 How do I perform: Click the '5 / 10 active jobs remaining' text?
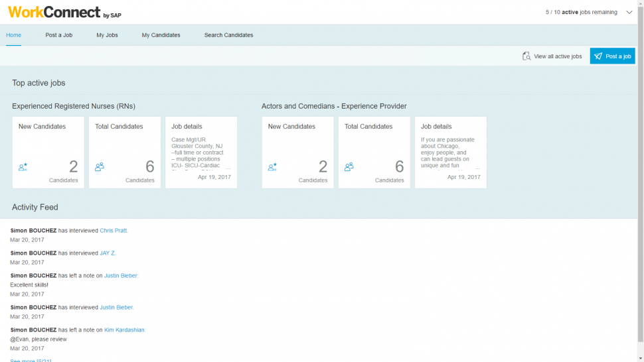[x=581, y=13]
